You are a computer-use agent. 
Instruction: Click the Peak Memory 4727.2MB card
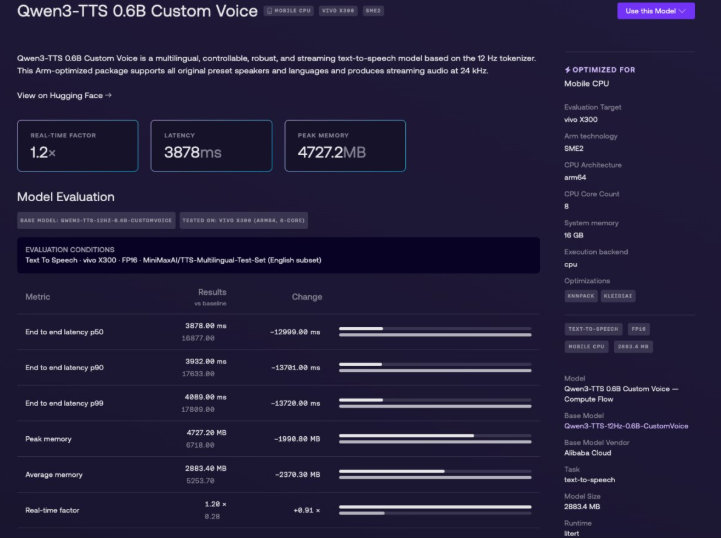pyautogui.click(x=345, y=146)
